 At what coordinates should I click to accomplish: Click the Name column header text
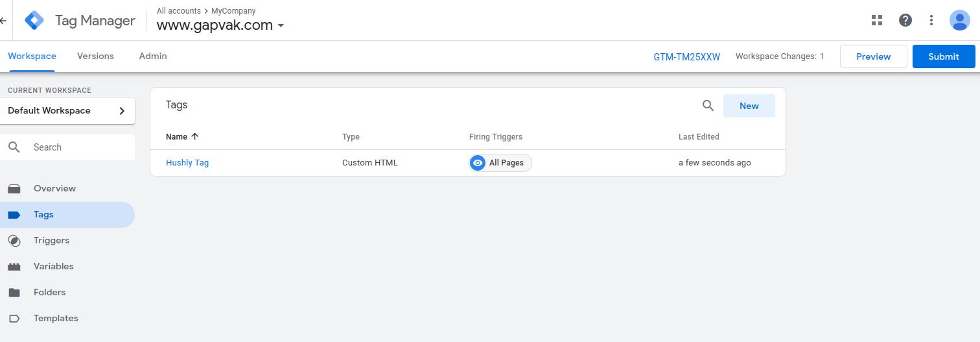[x=176, y=137]
